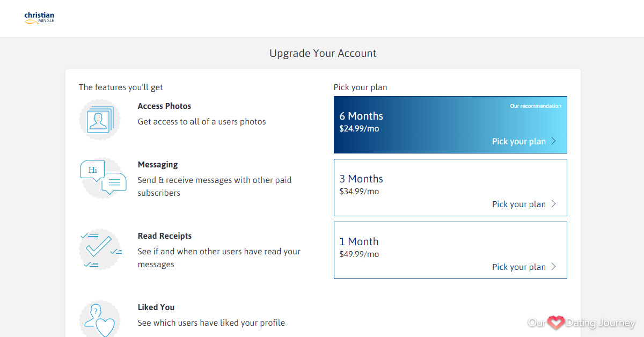Click the Read Receipts checkmark icon
Image resolution: width=644 pixels, height=337 pixels.
pos(100,249)
